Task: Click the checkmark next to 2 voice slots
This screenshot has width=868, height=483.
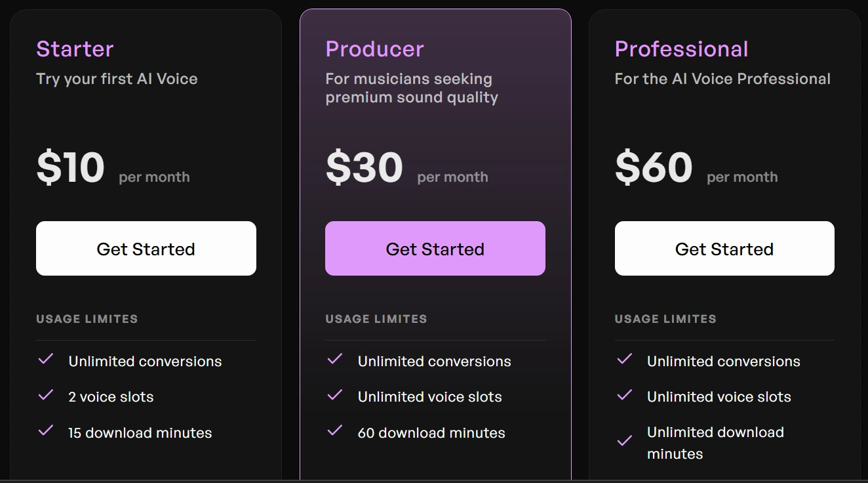Action: point(45,395)
